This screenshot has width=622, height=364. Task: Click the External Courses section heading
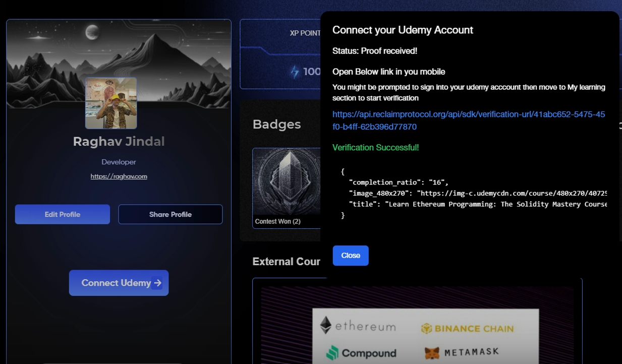pos(287,262)
